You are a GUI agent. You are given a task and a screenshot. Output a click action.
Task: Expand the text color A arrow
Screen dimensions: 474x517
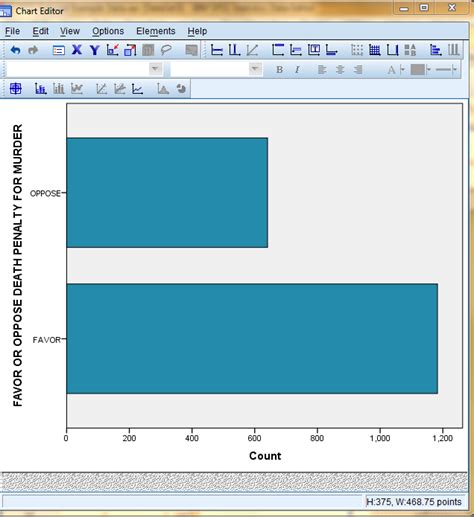[x=402, y=70]
